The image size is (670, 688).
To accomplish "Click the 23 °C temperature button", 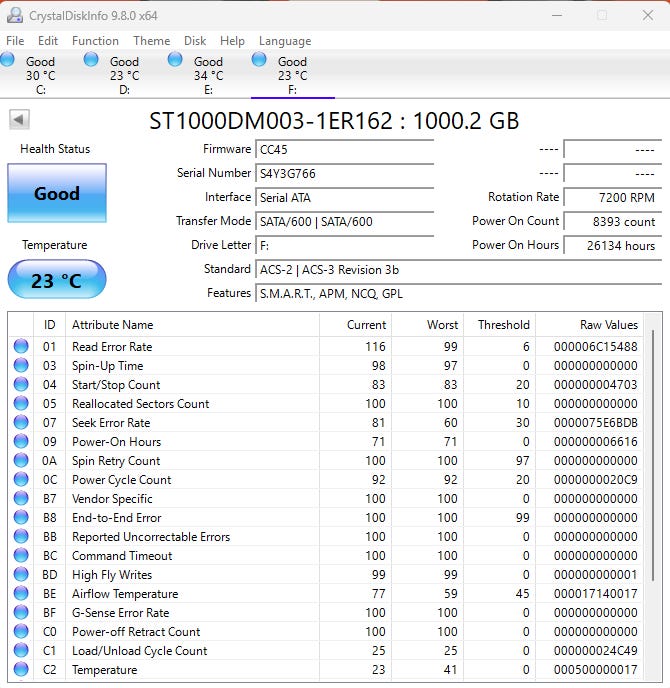I will (57, 280).
